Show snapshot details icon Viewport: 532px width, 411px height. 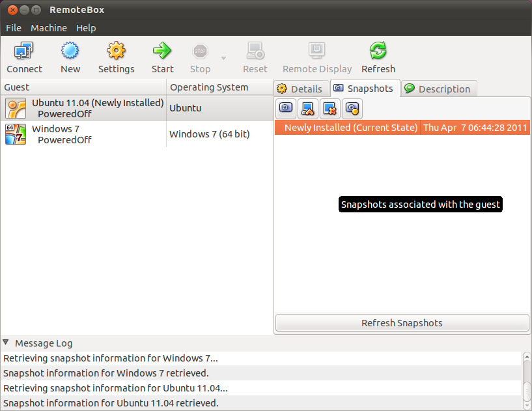(x=352, y=108)
